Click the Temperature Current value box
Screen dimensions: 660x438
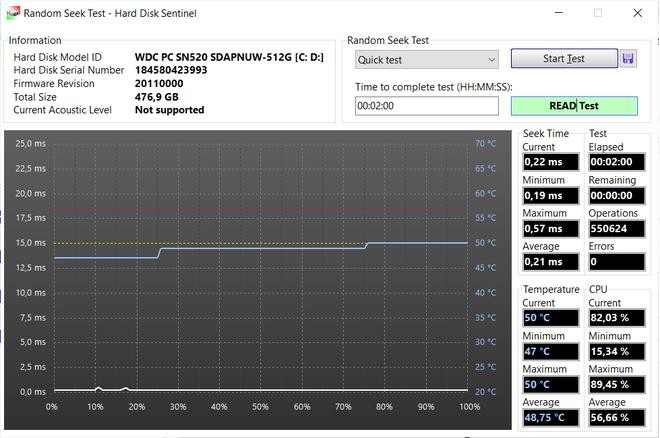click(549, 318)
